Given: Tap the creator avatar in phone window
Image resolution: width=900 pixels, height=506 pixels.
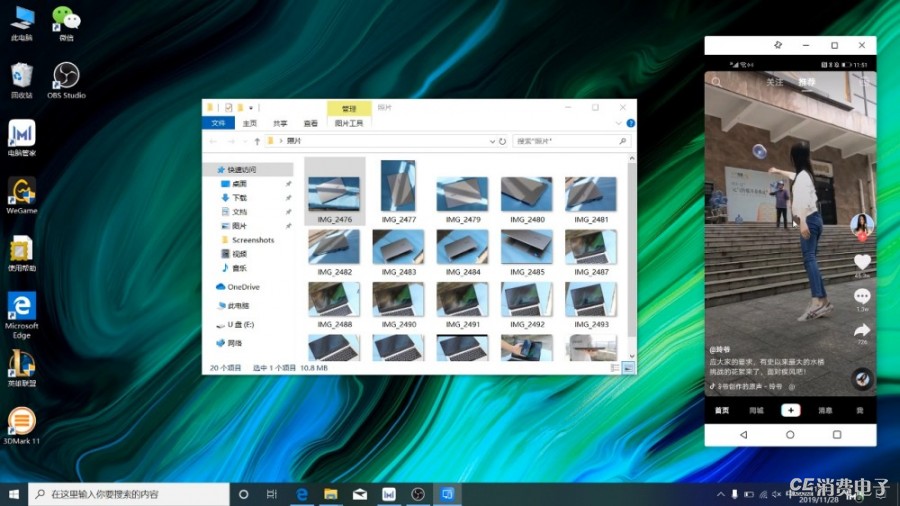Looking at the screenshot, I should 862,225.
